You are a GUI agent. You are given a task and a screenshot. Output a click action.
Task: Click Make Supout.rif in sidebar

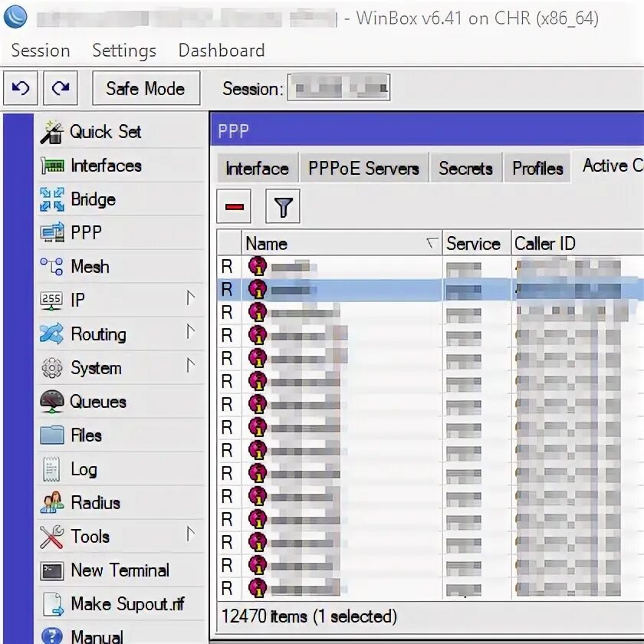click(x=120, y=604)
